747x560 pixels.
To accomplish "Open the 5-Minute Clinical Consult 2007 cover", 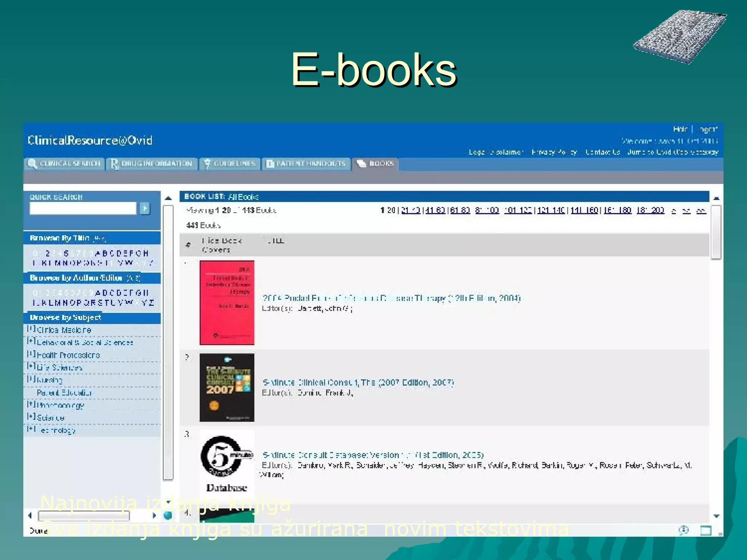I will tap(227, 388).
